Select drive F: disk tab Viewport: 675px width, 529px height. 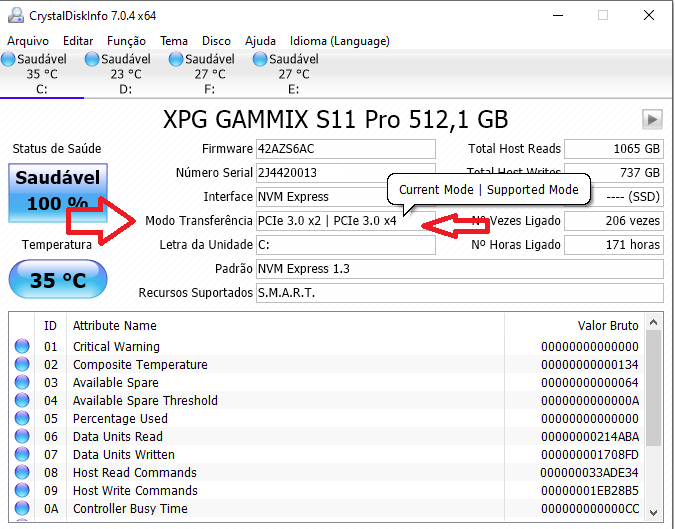coord(210,74)
